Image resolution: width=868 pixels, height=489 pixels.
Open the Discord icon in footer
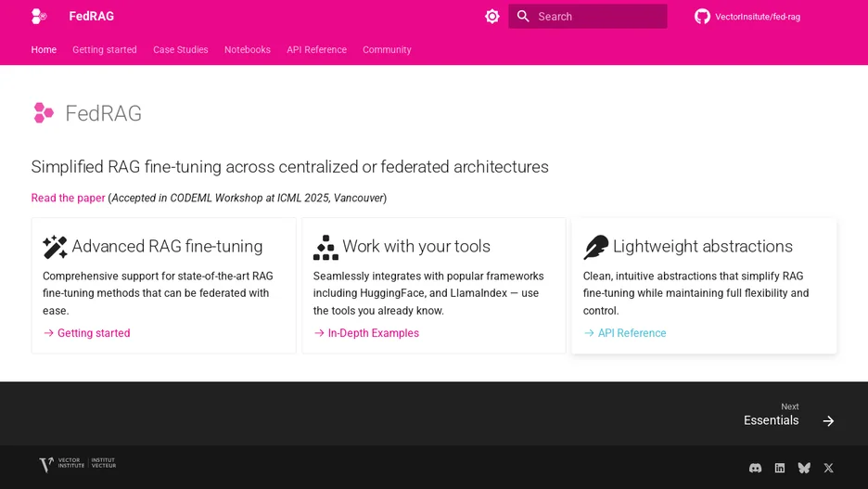[x=755, y=468]
